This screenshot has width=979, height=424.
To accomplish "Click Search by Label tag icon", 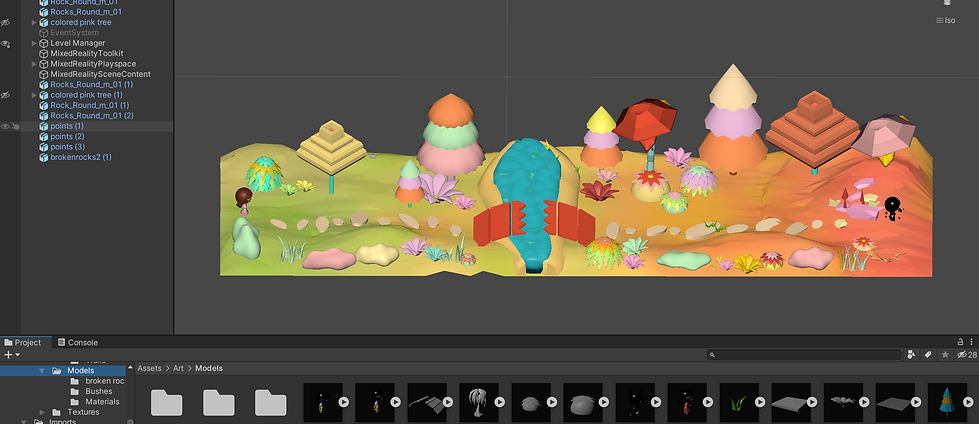I will click(928, 355).
